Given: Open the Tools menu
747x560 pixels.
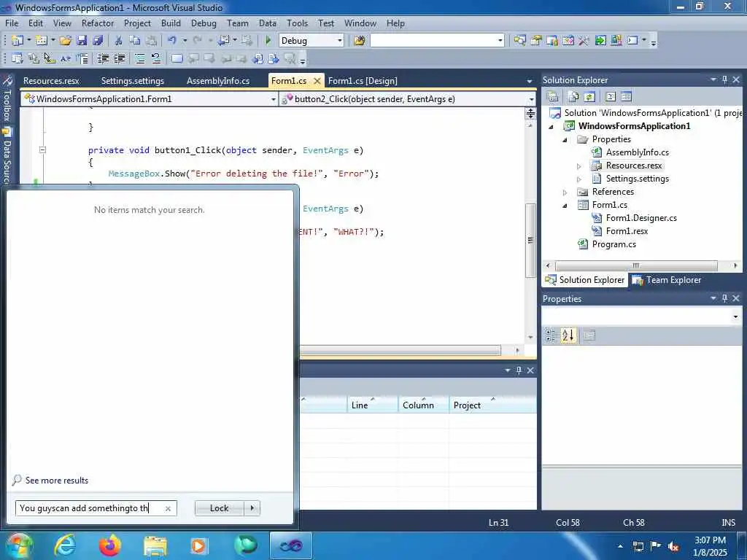Looking at the screenshot, I should [298, 23].
